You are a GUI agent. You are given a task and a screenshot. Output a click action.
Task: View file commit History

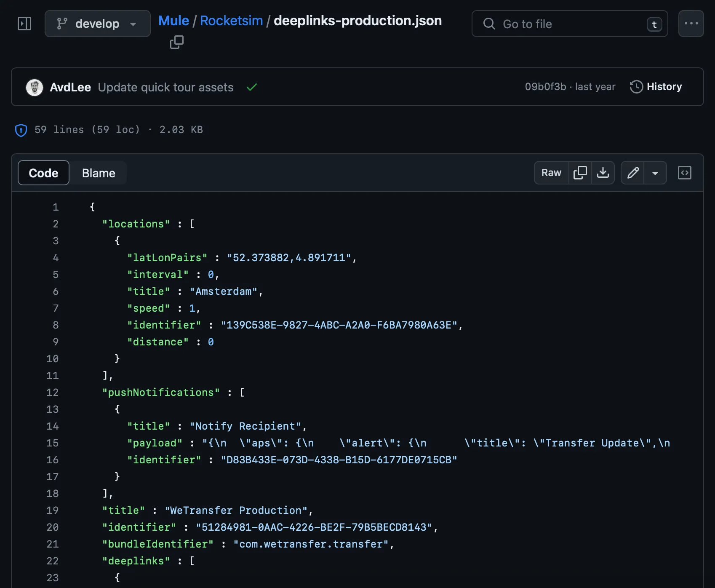tap(656, 87)
